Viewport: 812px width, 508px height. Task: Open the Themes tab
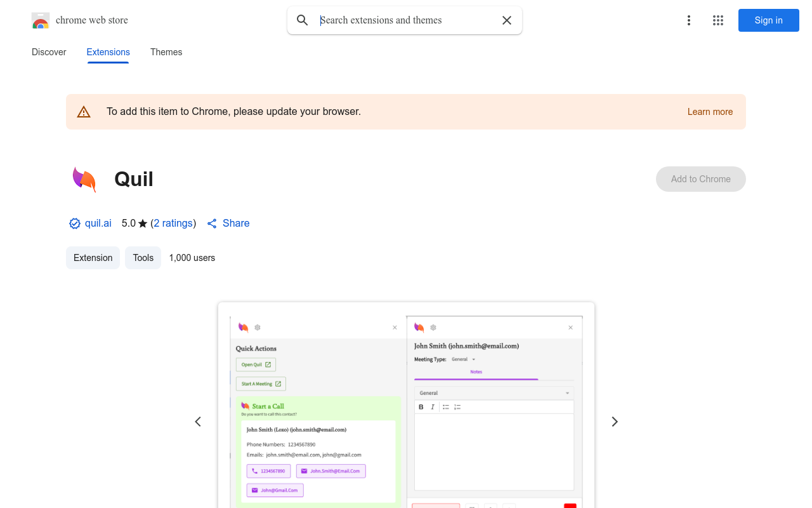coord(166,52)
